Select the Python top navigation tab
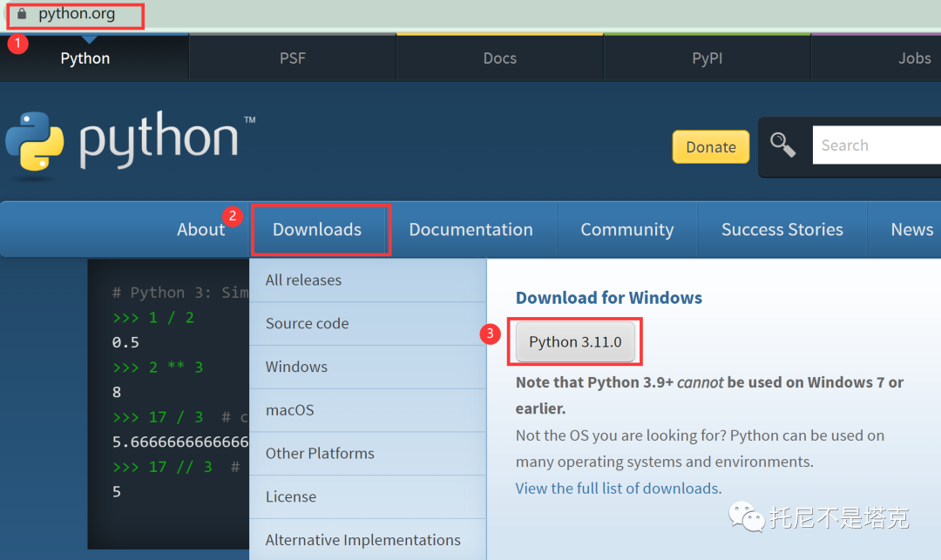The height and width of the screenshot is (560, 941). pyautogui.click(x=85, y=58)
